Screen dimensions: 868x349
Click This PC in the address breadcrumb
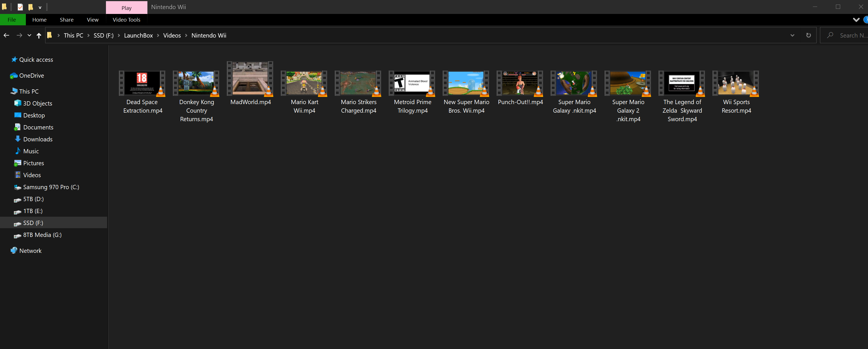(x=74, y=36)
